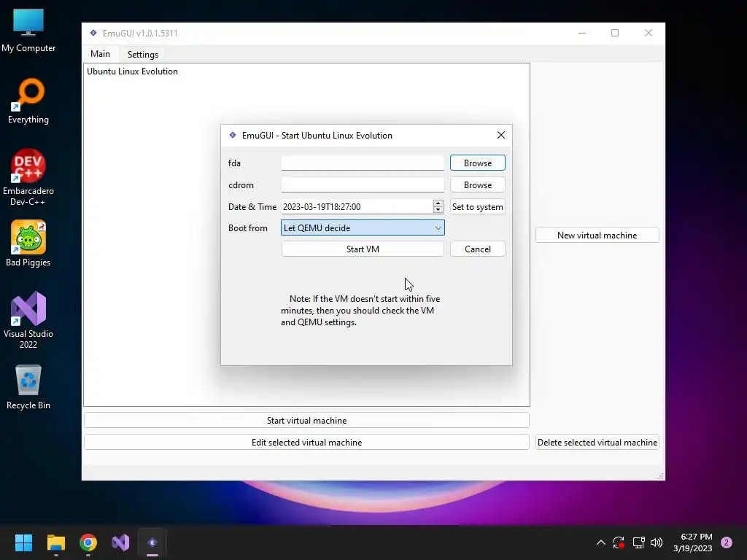Screen dimensions: 747x560
Task: Increment Date & Time with up arrow
Action: click(438, 203)
